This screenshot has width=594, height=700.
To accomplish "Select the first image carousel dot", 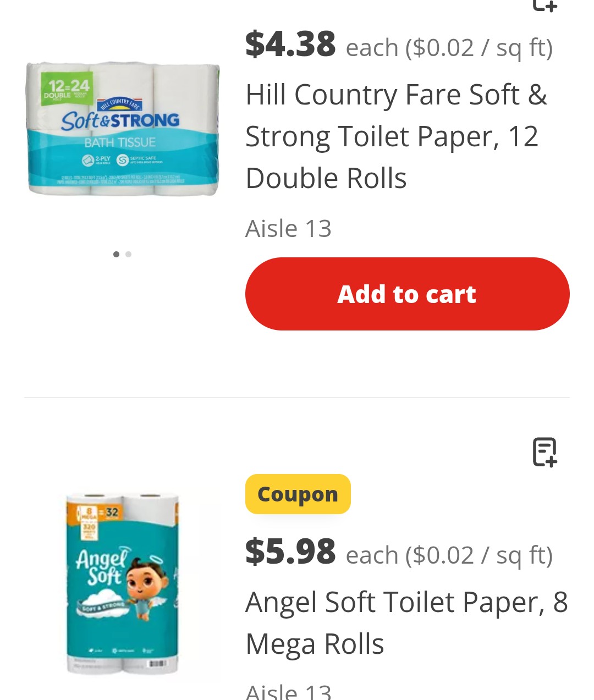I will point(116,254).
